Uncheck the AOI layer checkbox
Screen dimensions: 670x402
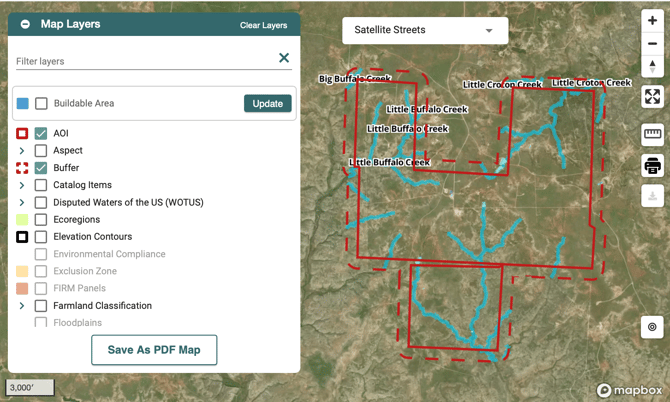(x=41, y=133)
